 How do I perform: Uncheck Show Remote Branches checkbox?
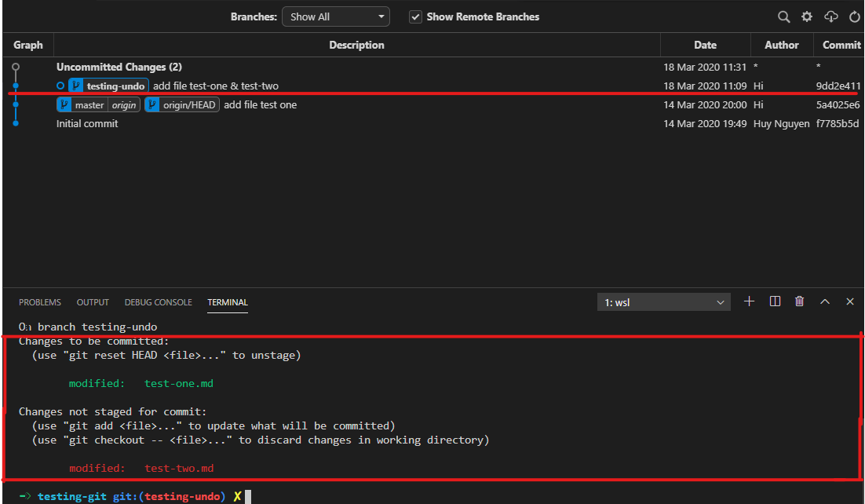click(416, 16)
